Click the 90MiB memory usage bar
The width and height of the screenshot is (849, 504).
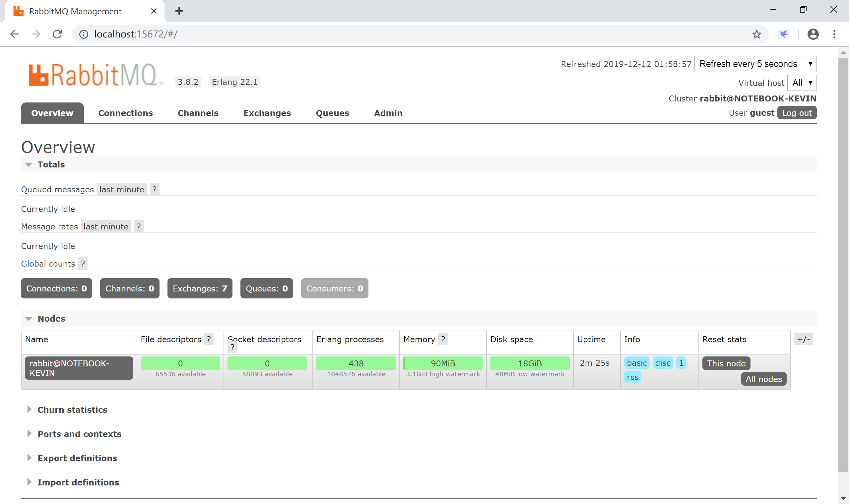pos(443,363)
